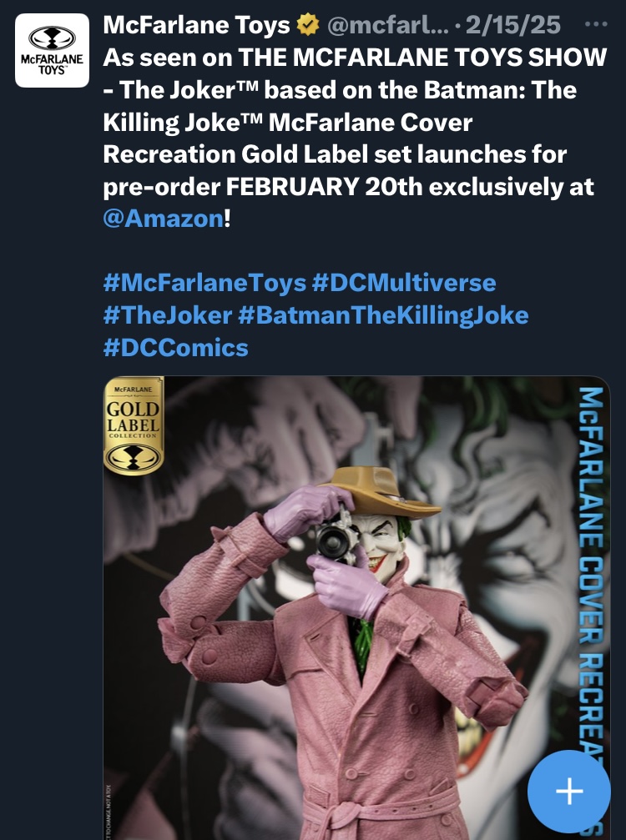Open the McFarlane Toys profile avatar
Image resolution: width=626 pixels, height=840 pixels.
click(x=52, y=50)
